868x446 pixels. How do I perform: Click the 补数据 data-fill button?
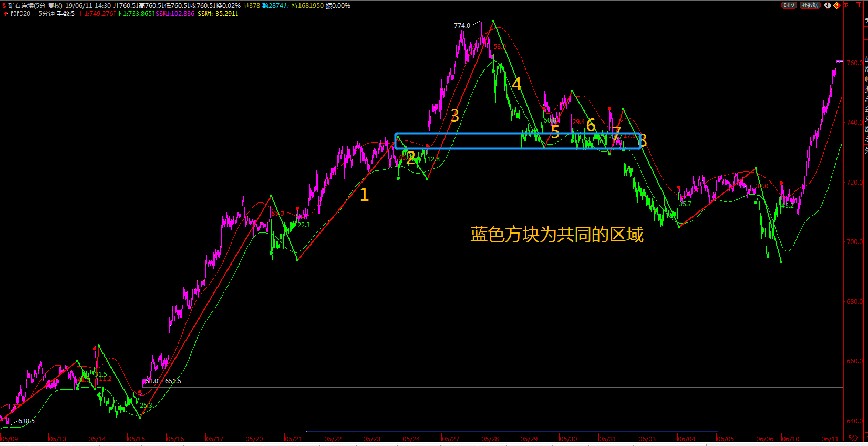click(810, 5)
